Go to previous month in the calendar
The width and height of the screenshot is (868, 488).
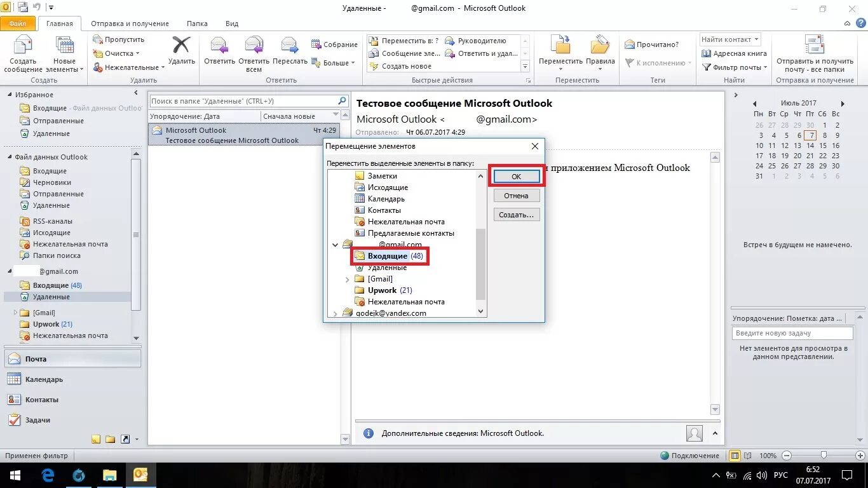click(754, 104)
